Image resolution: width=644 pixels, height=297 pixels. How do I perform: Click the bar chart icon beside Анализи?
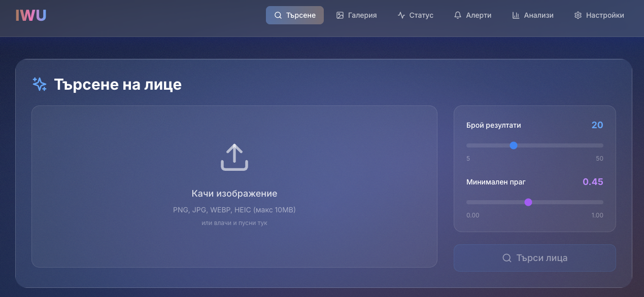(x=516, y=15)
